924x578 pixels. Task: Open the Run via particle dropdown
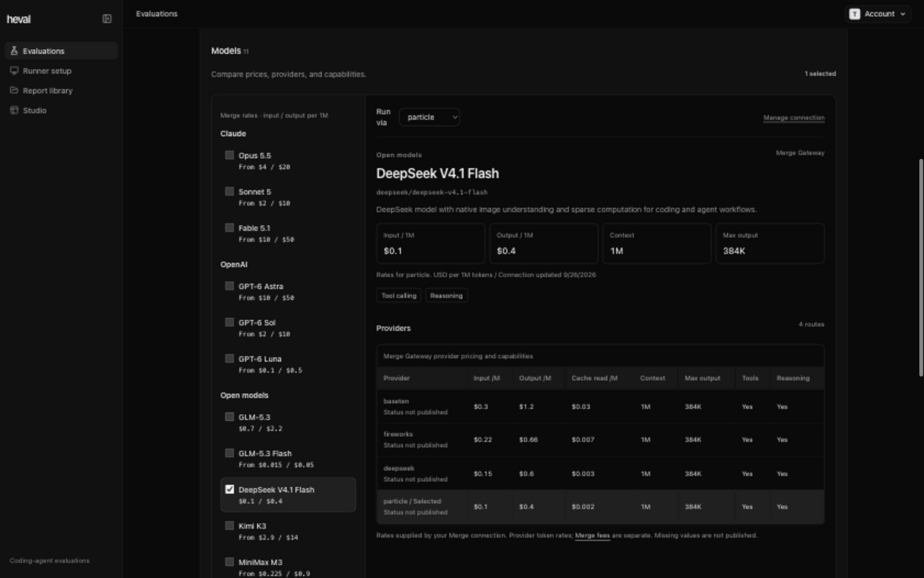coord(430,117)
